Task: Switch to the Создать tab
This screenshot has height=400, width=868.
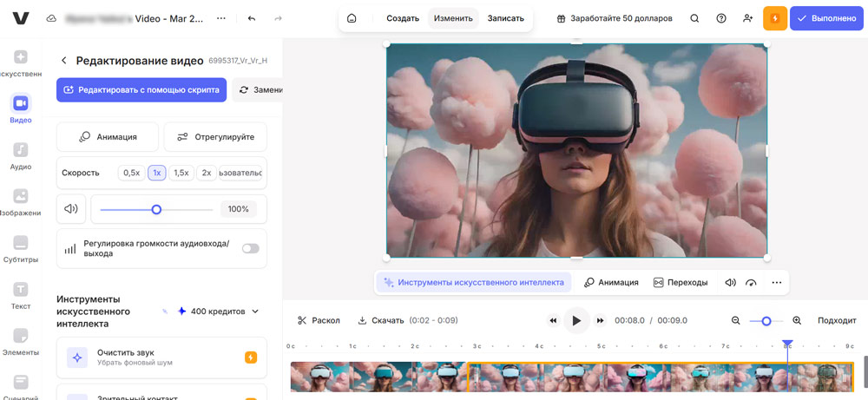Action: point(403,18)
